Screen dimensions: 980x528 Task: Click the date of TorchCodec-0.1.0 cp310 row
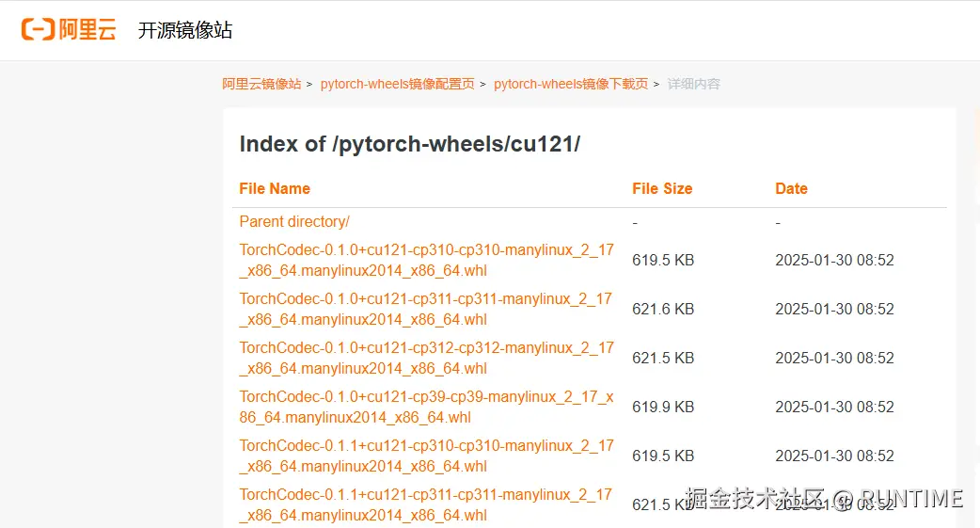(x=834, y=261)
